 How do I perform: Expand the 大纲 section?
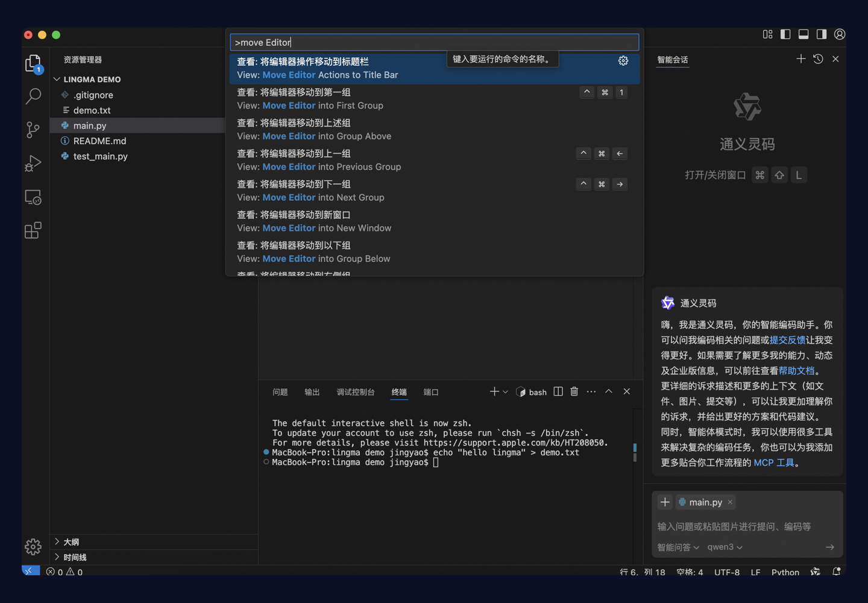[x=71, y=541]
